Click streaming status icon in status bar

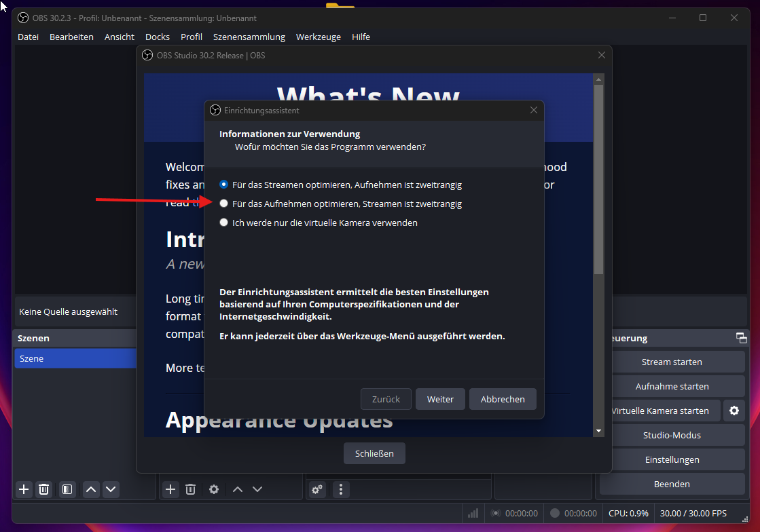click(x=495, y=513)
